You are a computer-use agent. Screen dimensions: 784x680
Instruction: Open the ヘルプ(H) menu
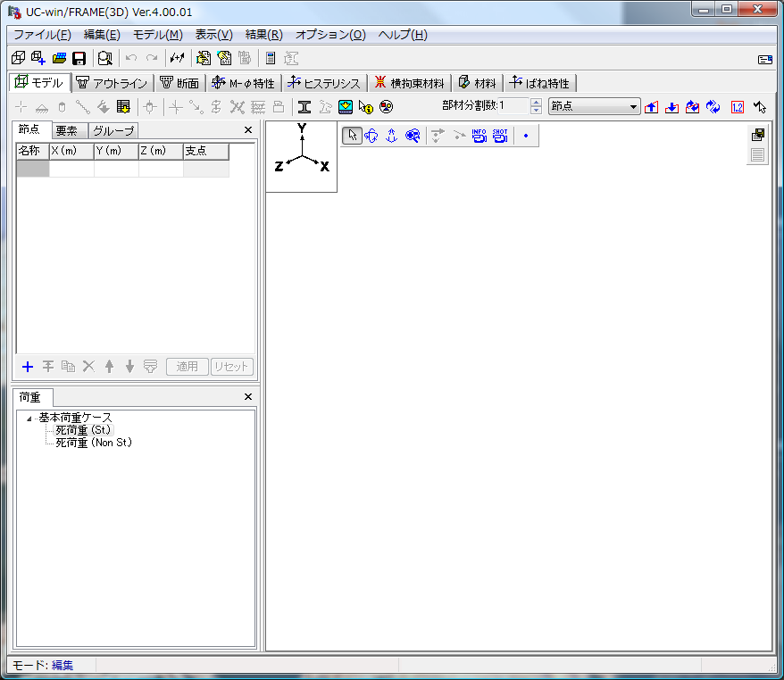tap(403, 35)
